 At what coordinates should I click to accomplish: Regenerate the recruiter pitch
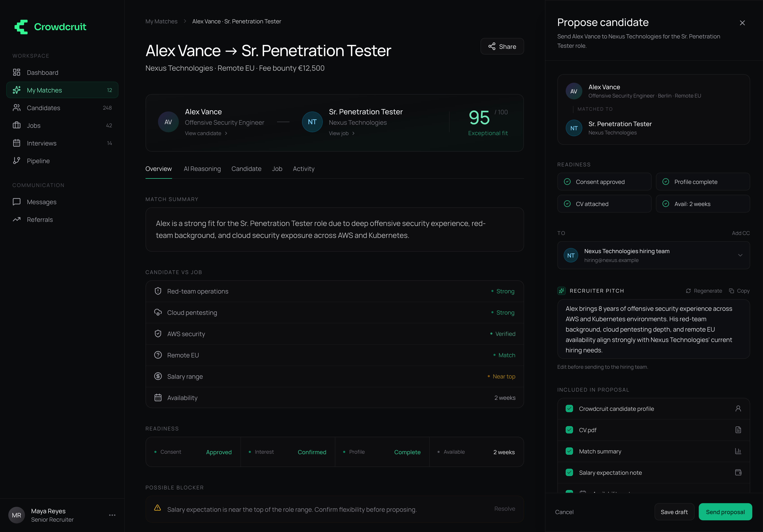point(704,291)
